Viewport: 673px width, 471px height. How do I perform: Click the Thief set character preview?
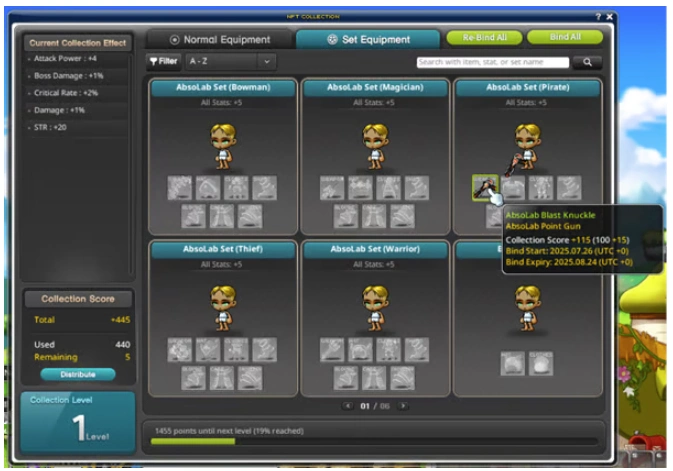point(223,308)
